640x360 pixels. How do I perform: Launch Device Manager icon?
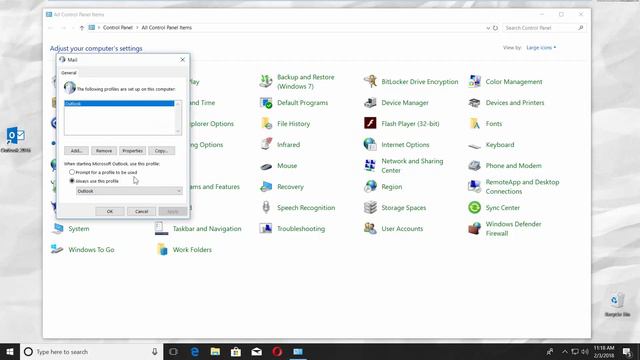[x=370, y=102]
